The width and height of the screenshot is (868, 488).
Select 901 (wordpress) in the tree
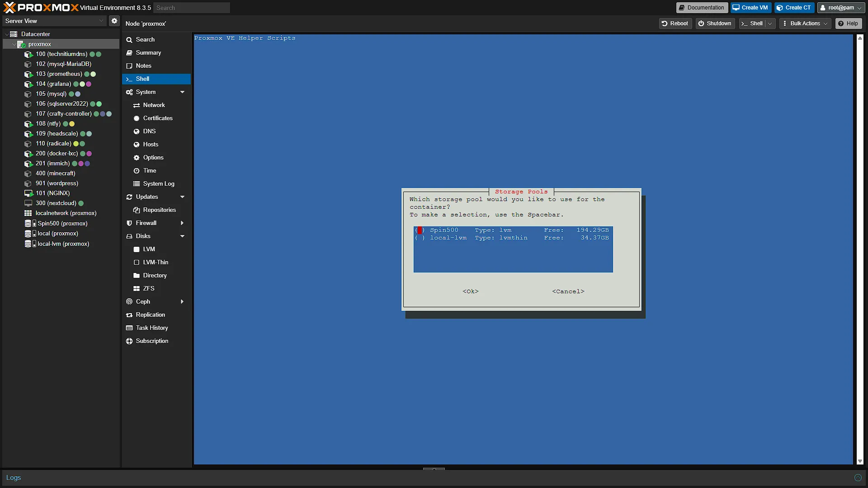61,183
